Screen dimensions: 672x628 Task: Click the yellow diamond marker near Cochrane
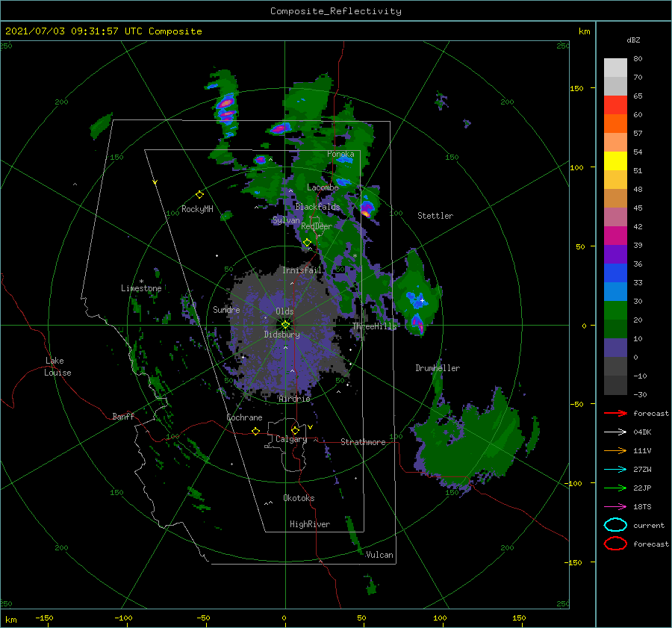tap(255, 431)
